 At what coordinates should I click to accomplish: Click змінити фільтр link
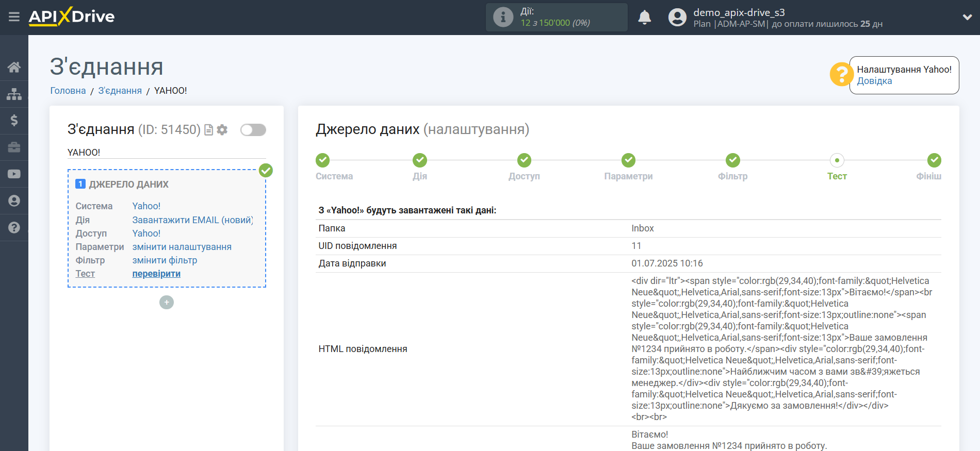click(165, 260)
